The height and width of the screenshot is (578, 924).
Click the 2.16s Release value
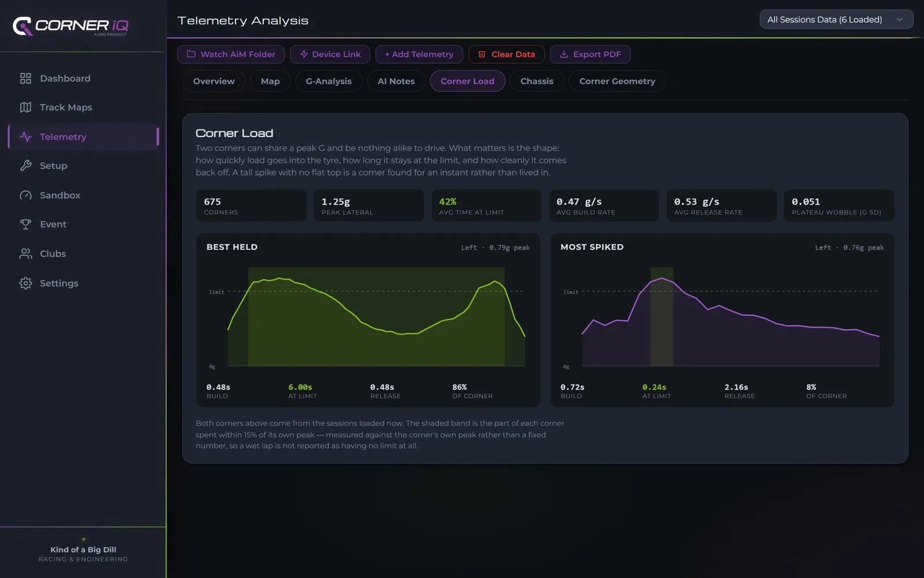(736, 387)
